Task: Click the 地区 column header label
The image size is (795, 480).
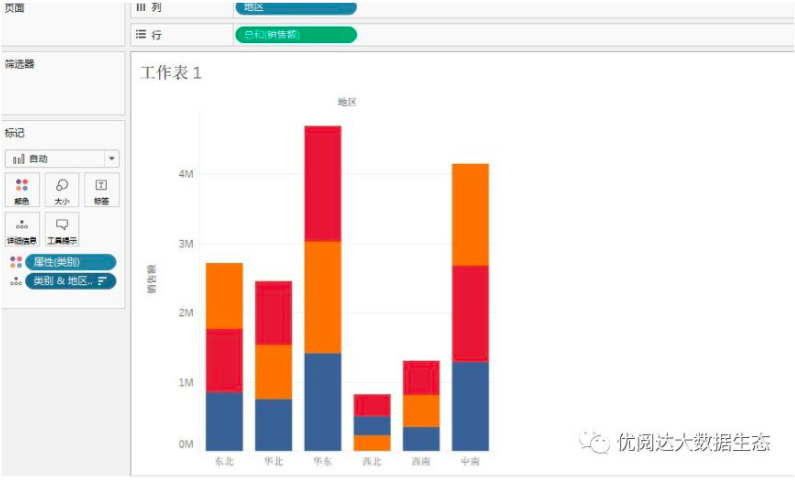Action: tap(347, 102)
